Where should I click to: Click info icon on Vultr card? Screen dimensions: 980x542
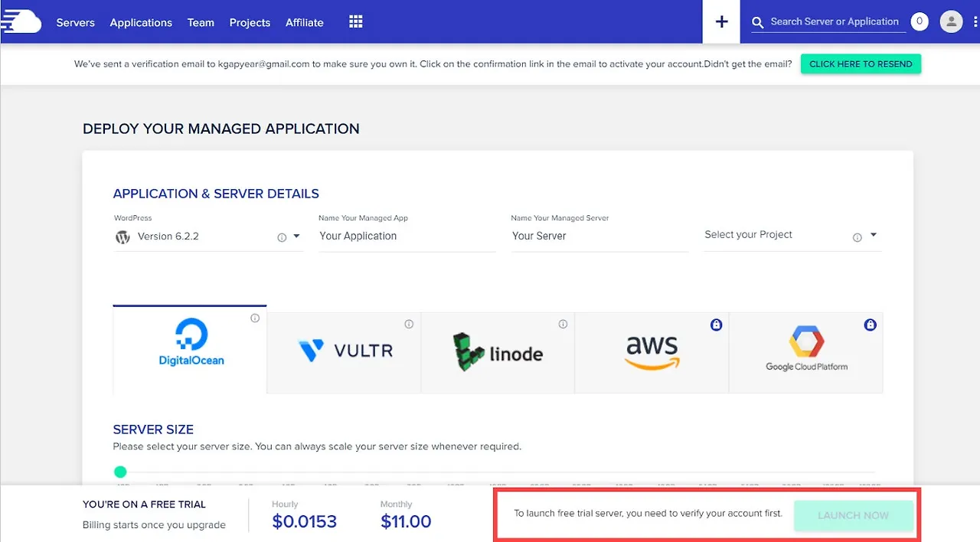tap(409, 325)
